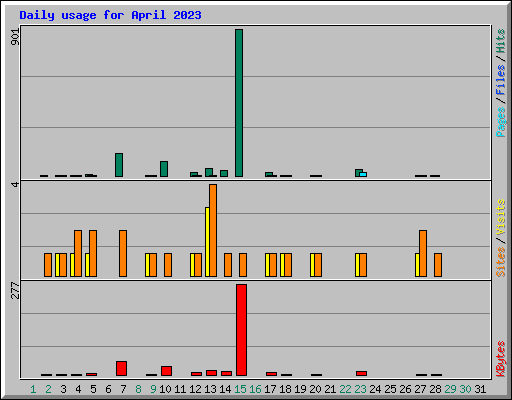Click the yellow Visits bar on day 13
This screenshot has width=512, height=400.
207,242
